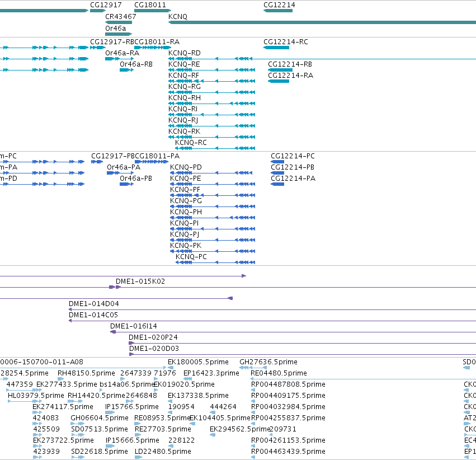Select EST EK137338.5prime
This screenshot has width=476, height=460.
(x=170, y=401)
